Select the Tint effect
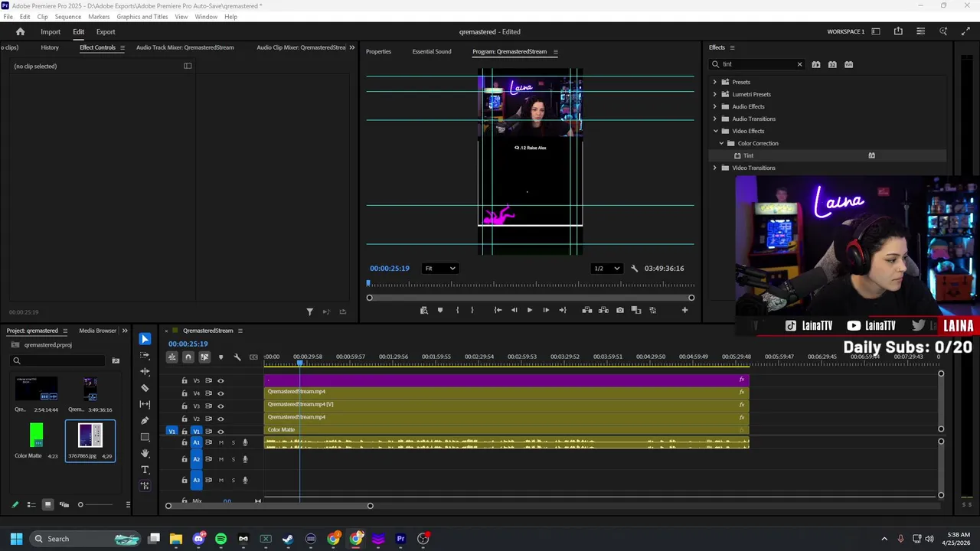 coord(749,155)
